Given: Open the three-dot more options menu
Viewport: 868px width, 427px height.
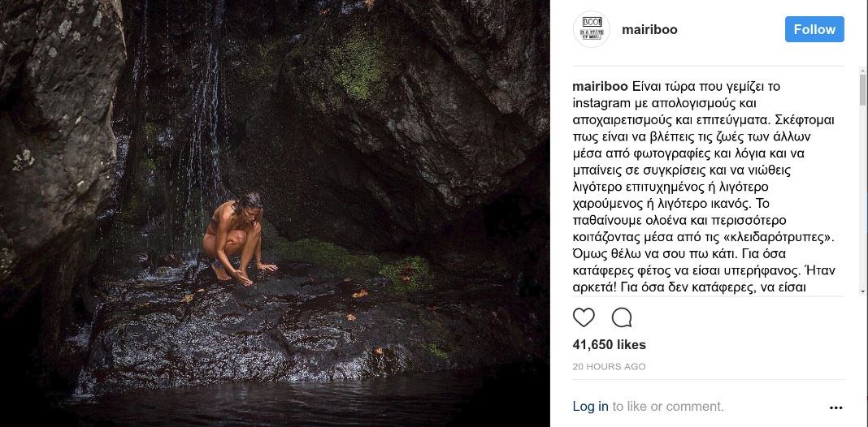Looking at the screenshot, I should 835,408.
